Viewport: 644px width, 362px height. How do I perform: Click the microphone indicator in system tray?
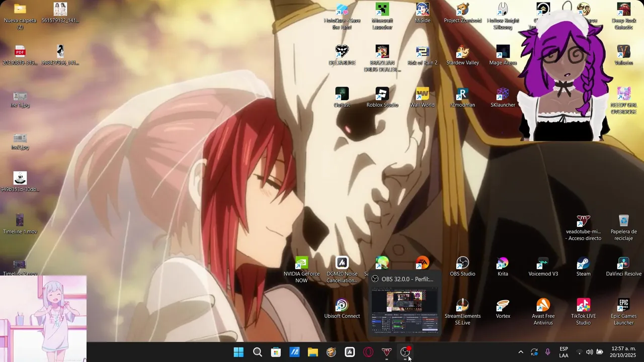547,352
